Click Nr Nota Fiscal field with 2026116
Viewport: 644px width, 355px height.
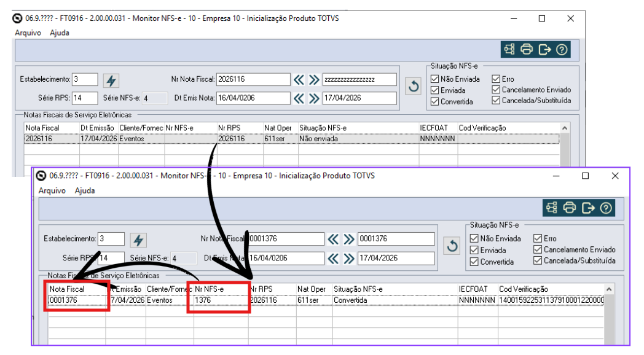click(253, 79)
